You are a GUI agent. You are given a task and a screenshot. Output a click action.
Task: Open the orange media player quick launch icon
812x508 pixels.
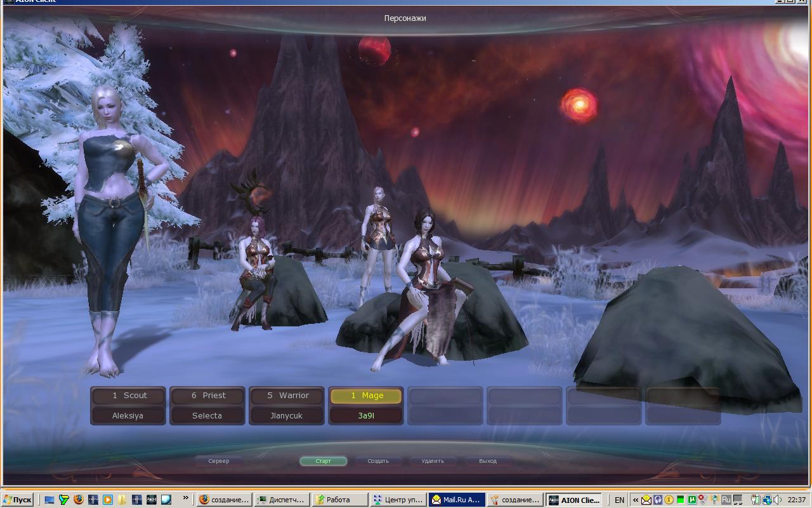tap(108, 500)
